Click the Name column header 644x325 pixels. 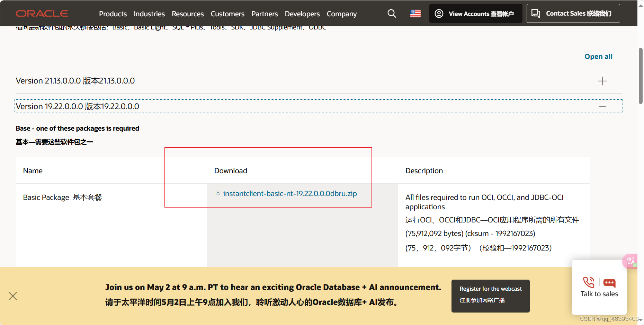coord(33,171)
